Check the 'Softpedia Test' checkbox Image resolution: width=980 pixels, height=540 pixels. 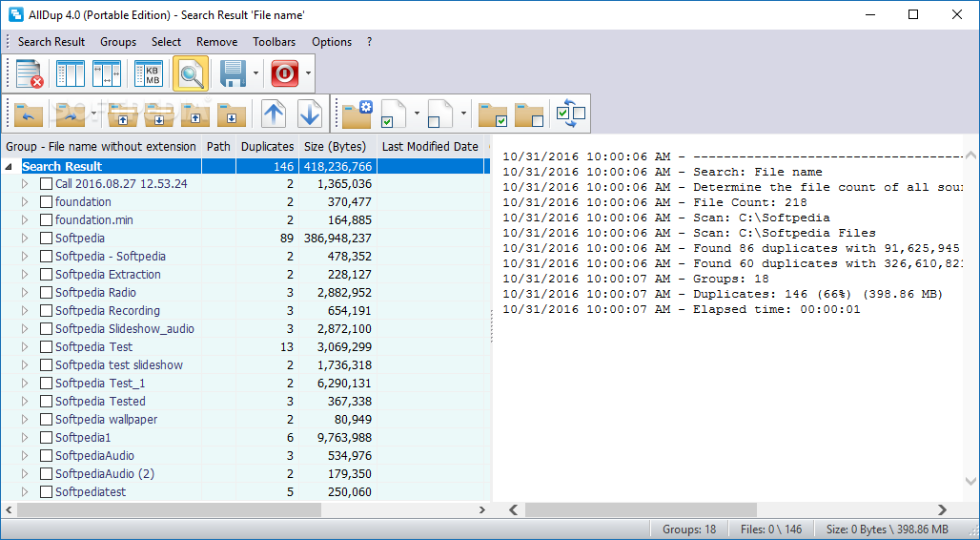click(46, 347)
